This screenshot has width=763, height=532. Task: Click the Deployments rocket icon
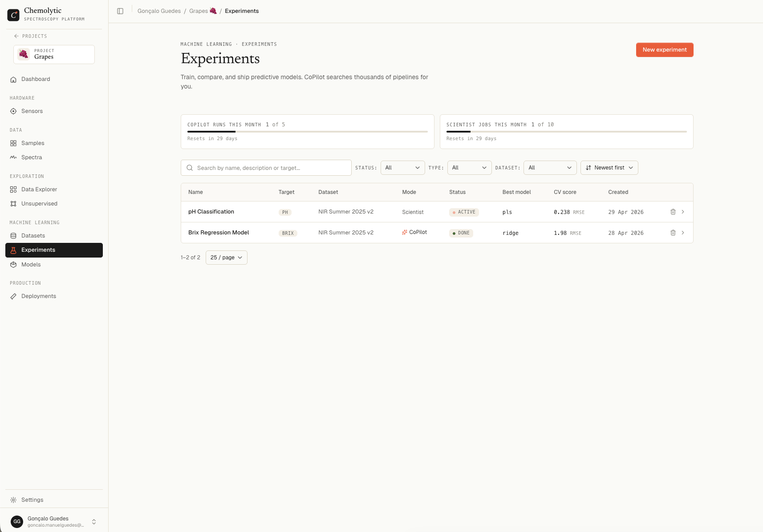[x=13, y=296]
